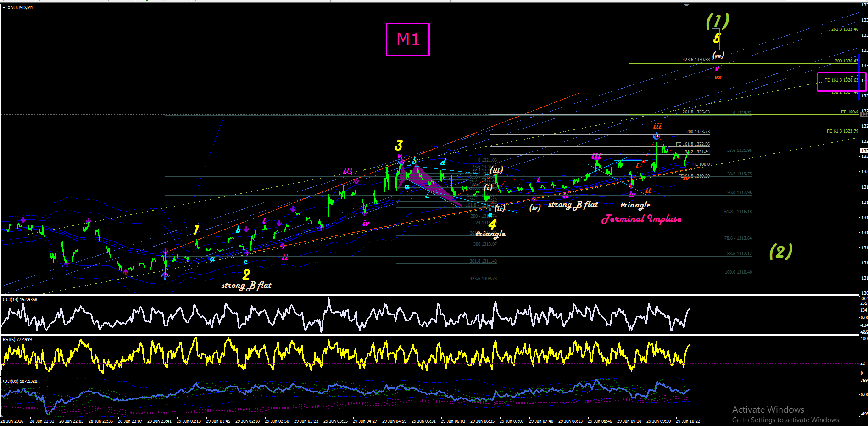The width and height of the screenshot is (868, 426).
Task: Grab the chart shift marker on top edge
Action: tap(686, 5)
